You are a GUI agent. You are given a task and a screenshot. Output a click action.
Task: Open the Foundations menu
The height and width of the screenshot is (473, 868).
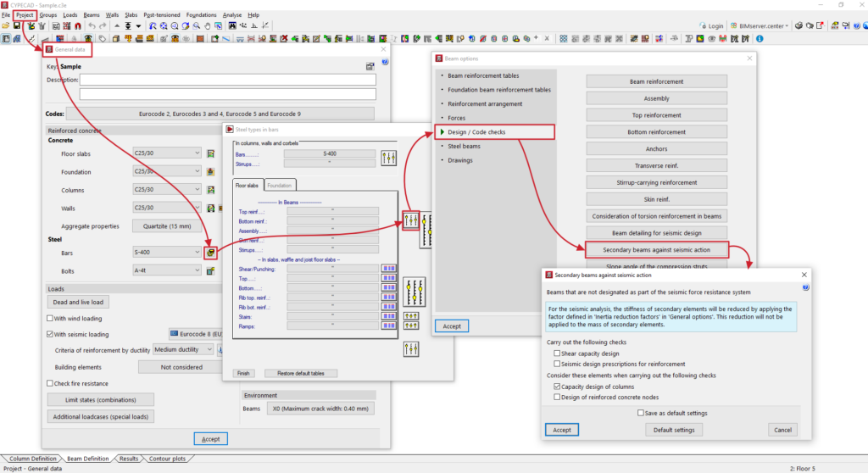201,15
